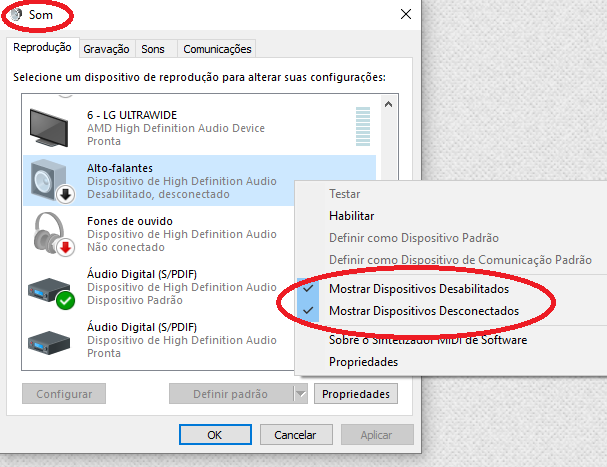
Task: Toggle Mostrar Dispositivos Desconectados
Action: point(424,311)
